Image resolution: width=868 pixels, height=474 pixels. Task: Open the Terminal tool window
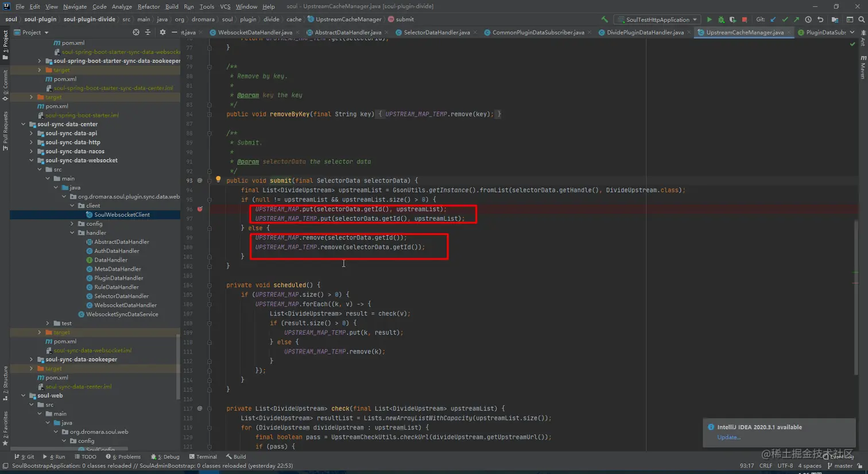pos(203,457)
